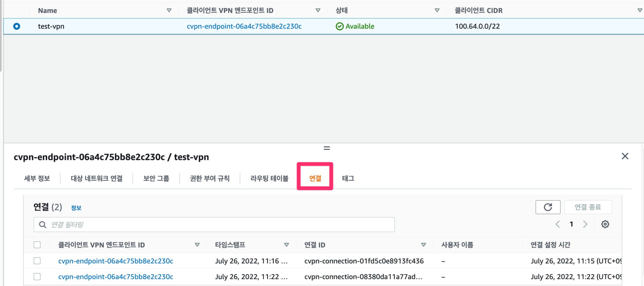Close the endpoint details panel
Screen dimensions: 644x286
pos(625,156)
